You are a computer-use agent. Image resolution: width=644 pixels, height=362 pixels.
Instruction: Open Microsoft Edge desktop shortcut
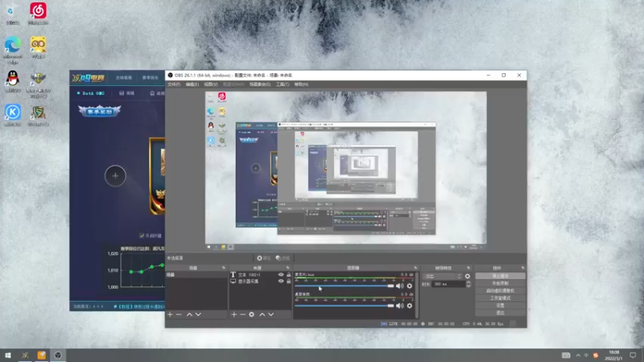point(13,50)
